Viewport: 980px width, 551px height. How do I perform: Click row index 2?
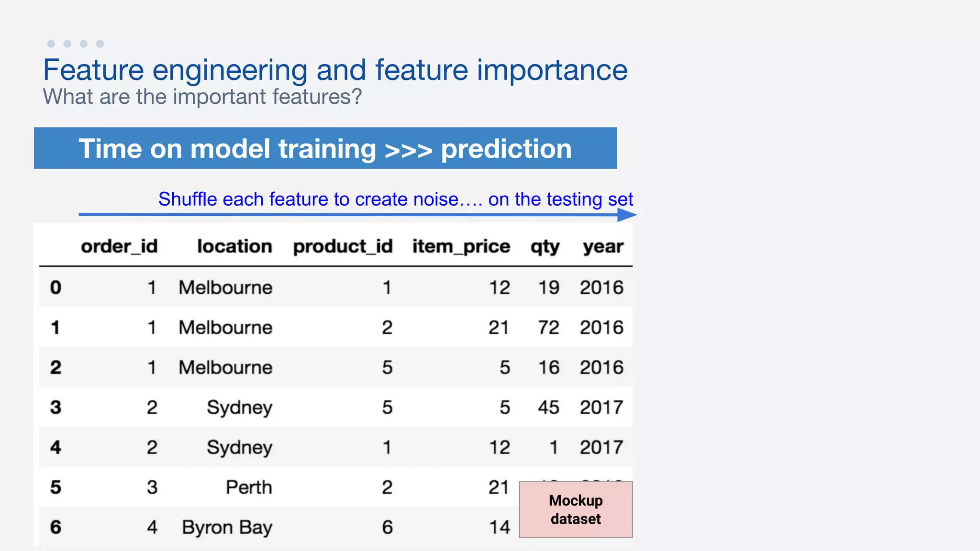[x=56, y=367]
